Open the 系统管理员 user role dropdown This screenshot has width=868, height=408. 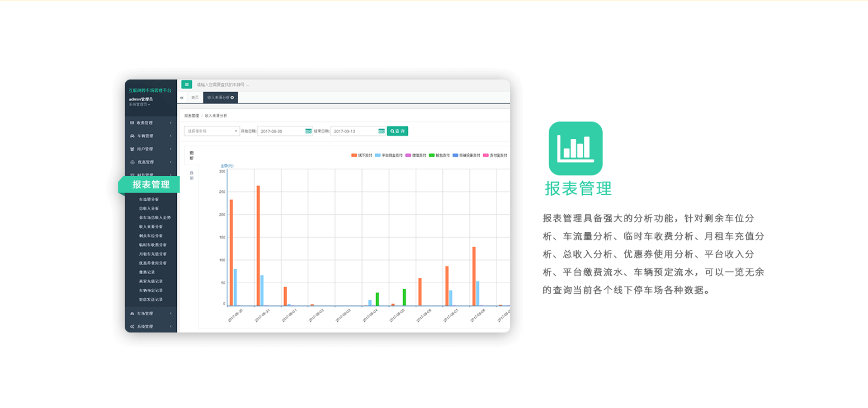point(139,104)
